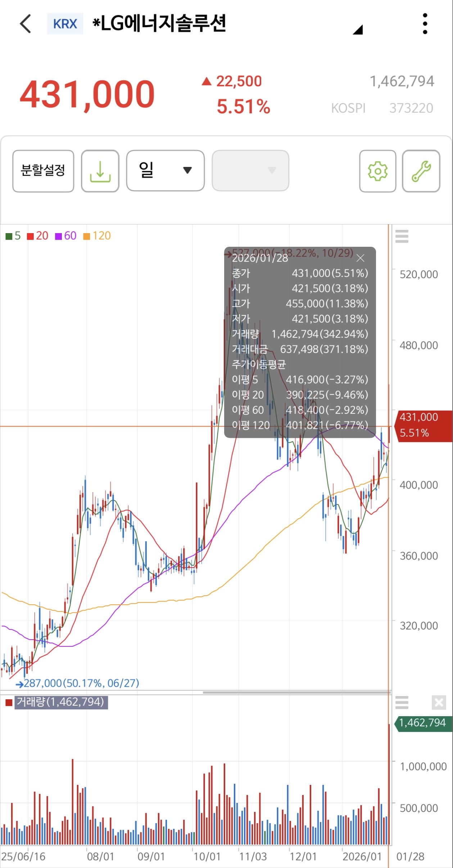453x868 pixels.
Task: Go back with the left arrow icon
Action: coord(26,24)
